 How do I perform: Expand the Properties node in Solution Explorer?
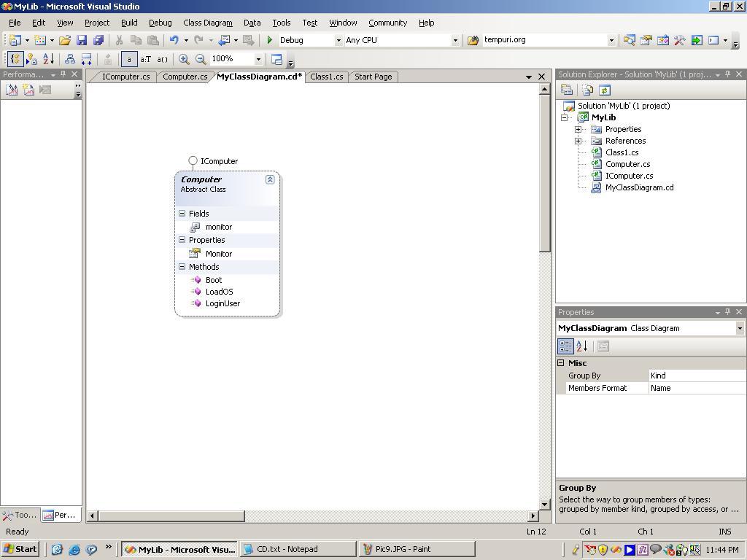point(578,129)
